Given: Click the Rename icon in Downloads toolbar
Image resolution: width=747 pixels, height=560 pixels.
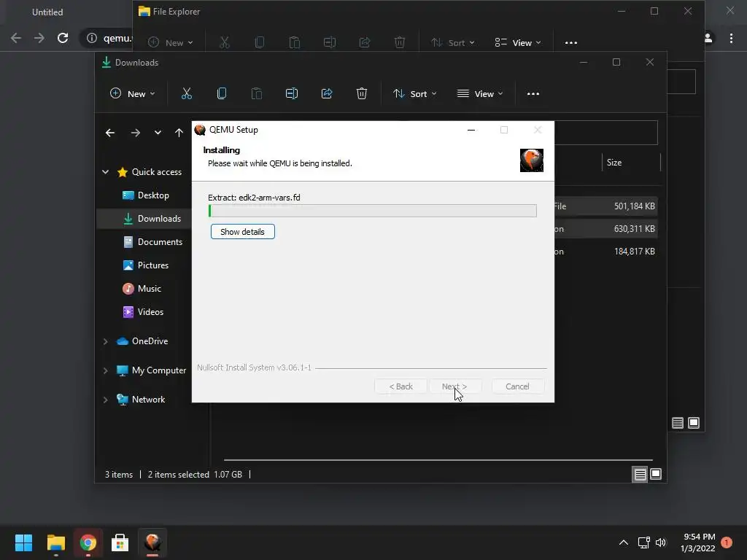Looking at the screenshot, I should pyautogui.click(x=292, y=94).
